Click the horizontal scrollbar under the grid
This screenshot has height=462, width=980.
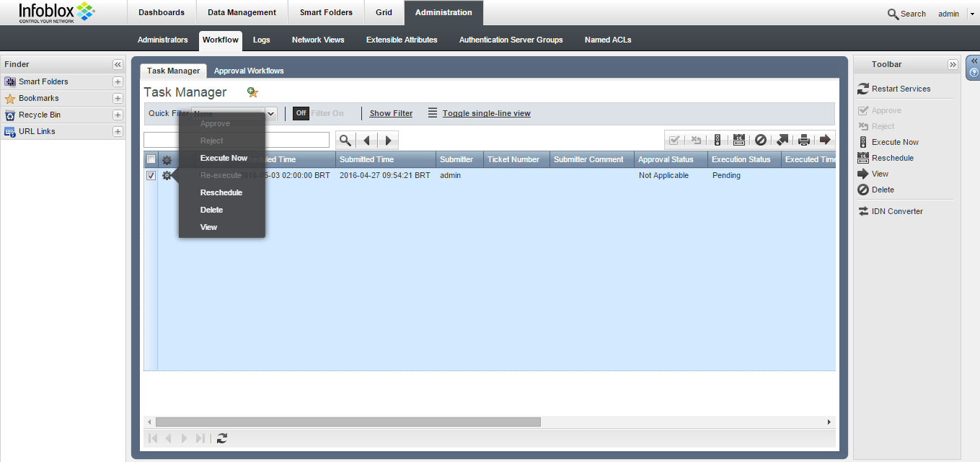(348, 422)
